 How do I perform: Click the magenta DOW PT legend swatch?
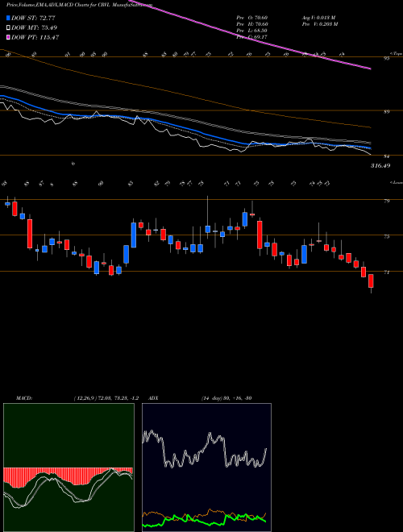[9, 37]
